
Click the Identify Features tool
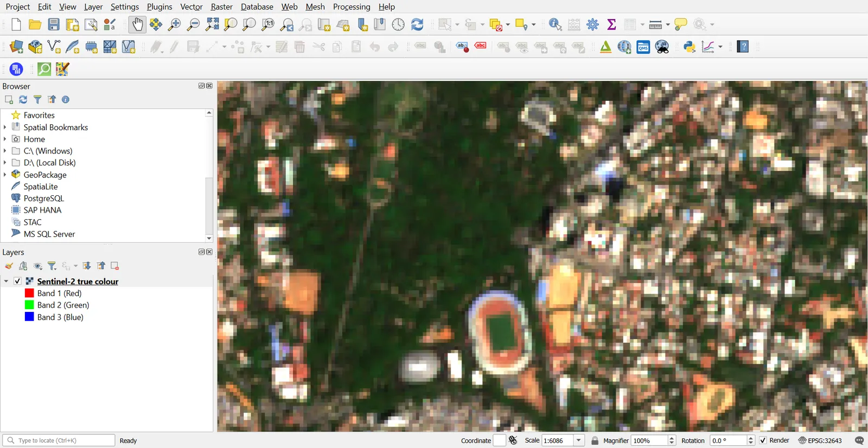point(555,24)
